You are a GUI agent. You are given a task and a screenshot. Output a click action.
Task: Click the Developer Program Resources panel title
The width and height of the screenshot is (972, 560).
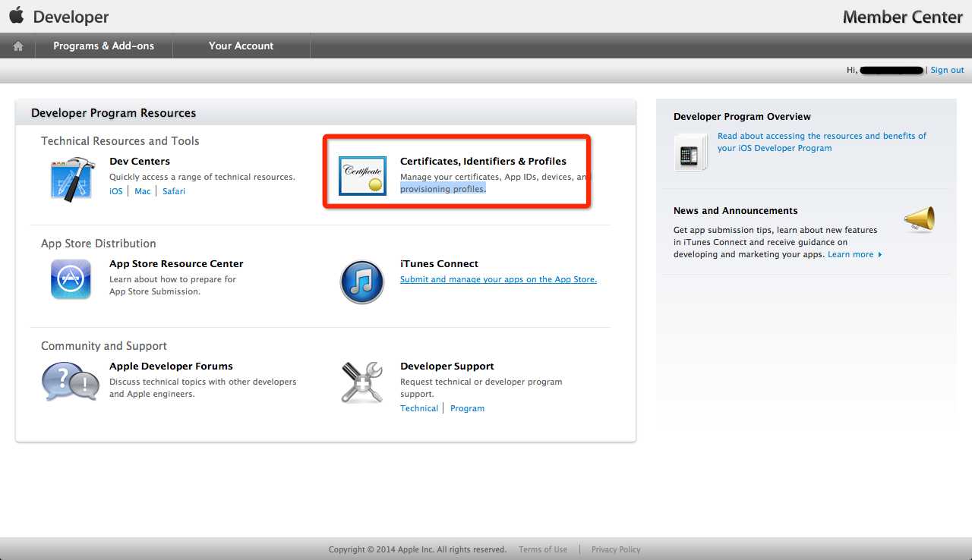tap(114, 113)
